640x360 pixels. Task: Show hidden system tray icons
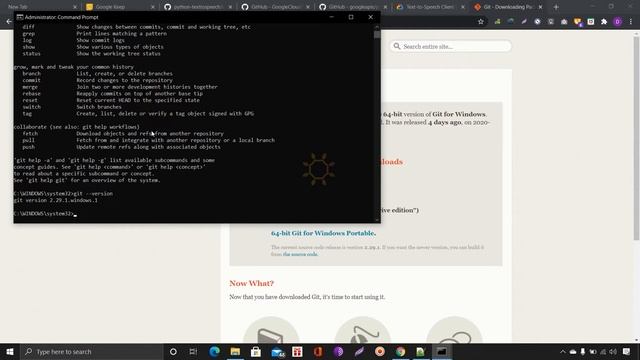562,351
